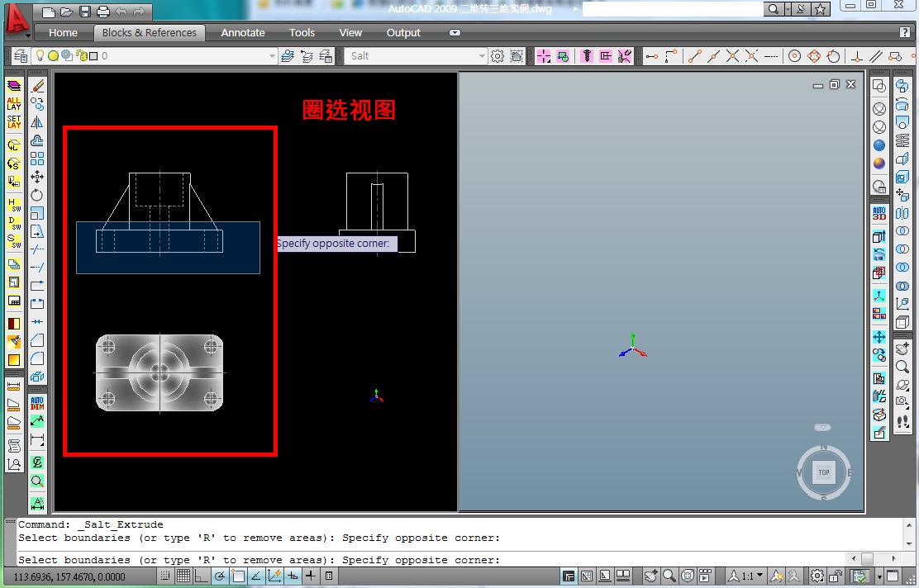Viewport: 919px width, 588px height.
Task: Click the Save quick-access icon
Action: (x=85, y=12)
